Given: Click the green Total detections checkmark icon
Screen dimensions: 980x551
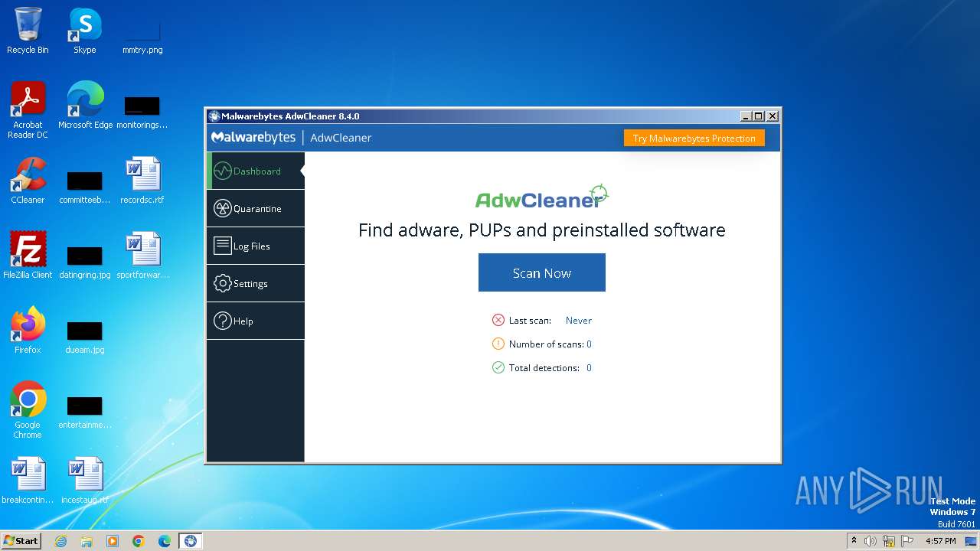Looking at the screenshot, I should pos(498,367).
